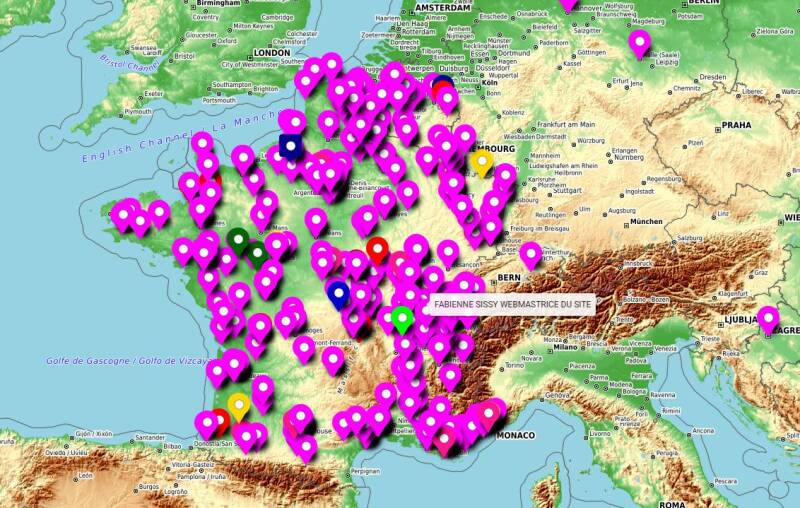Click the AMSTERDAM city label
800x508 pixels.
[442, 8]
